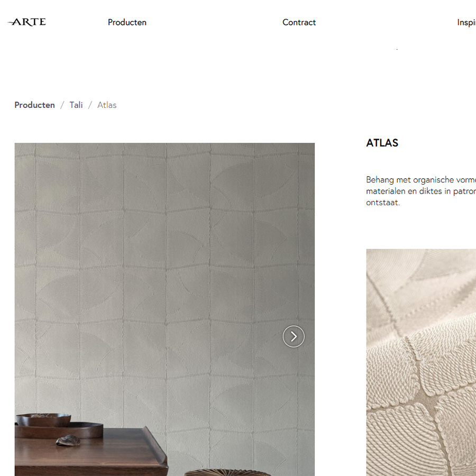476x476 pixels.
Task: Open the Producten navigation menu
Action: [127, 22]
